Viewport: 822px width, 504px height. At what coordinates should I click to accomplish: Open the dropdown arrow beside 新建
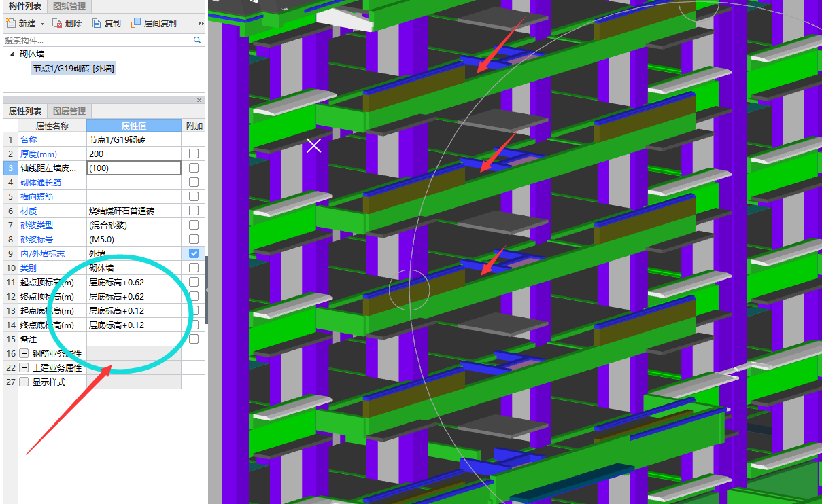(42, 23)
